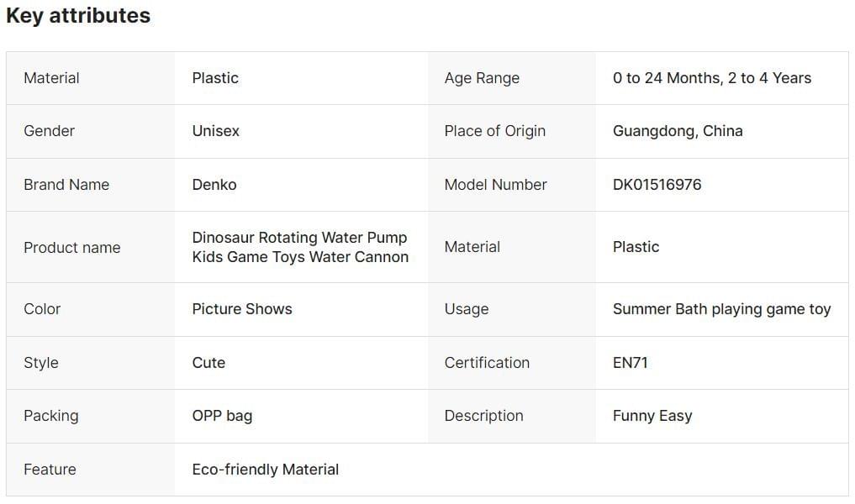Click the Place of Origin label

(494, 131)
